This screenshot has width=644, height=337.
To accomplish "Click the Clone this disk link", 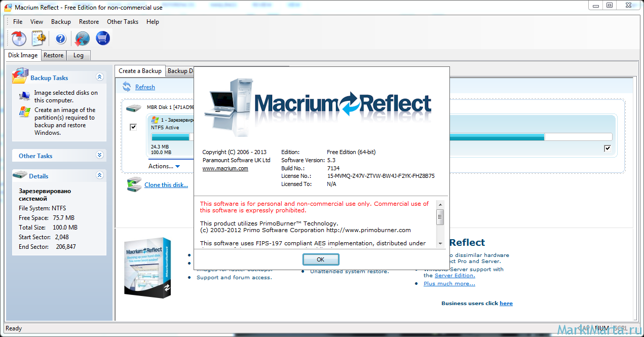I will [166, 185].
